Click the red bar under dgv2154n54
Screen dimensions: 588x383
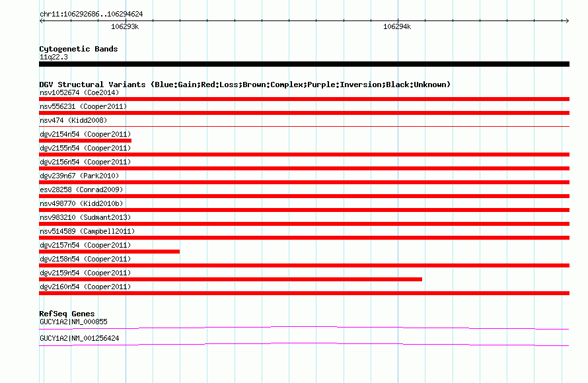coord(85,141)
